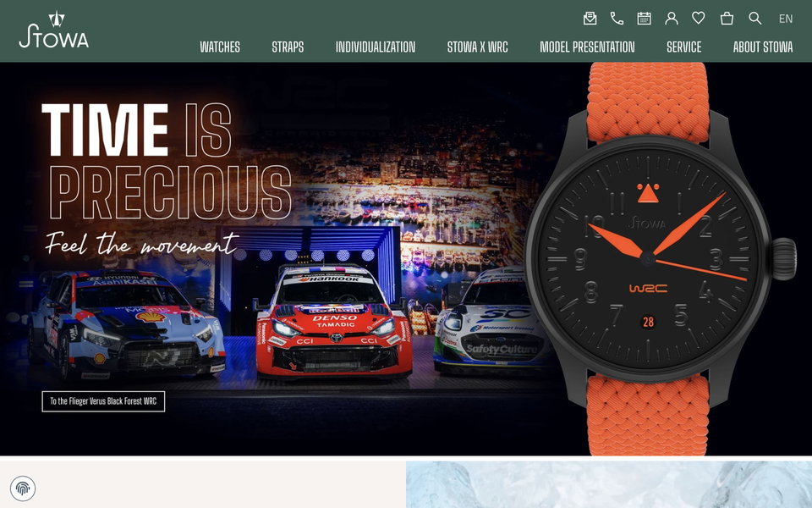Open the Model Presentation menu

point(587,47)
